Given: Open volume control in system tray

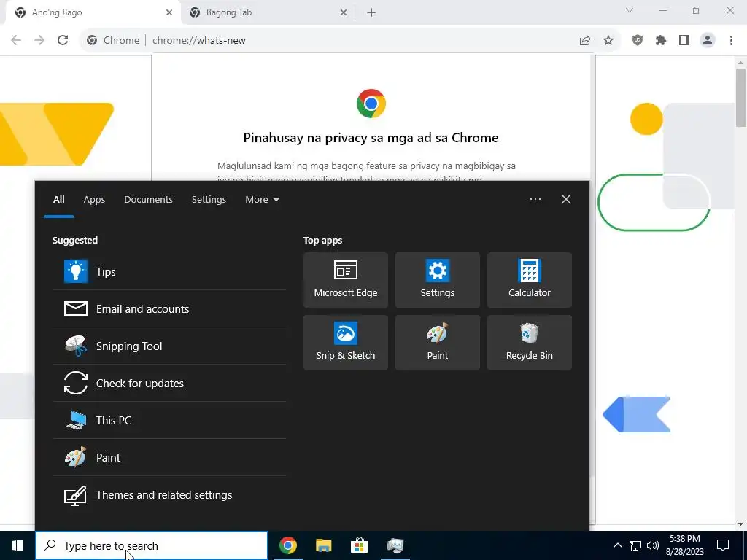Looking at the screenshot, I should [653, 545].
